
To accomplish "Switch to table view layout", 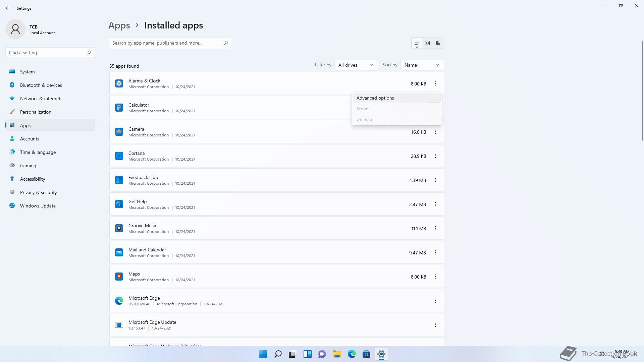I will click(x=438, y=43).
